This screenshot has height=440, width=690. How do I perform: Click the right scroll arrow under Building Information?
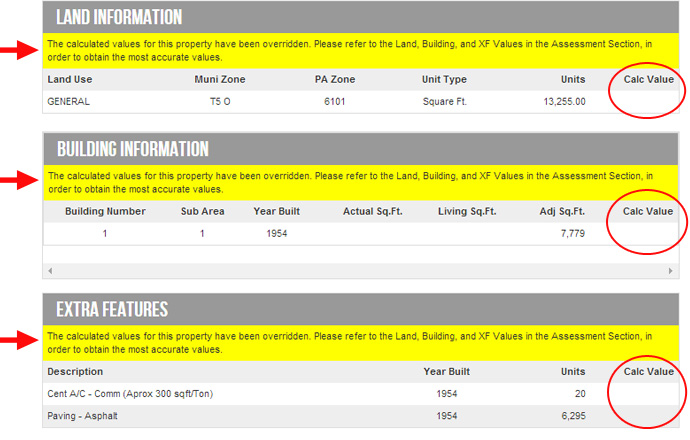[671, 271]
